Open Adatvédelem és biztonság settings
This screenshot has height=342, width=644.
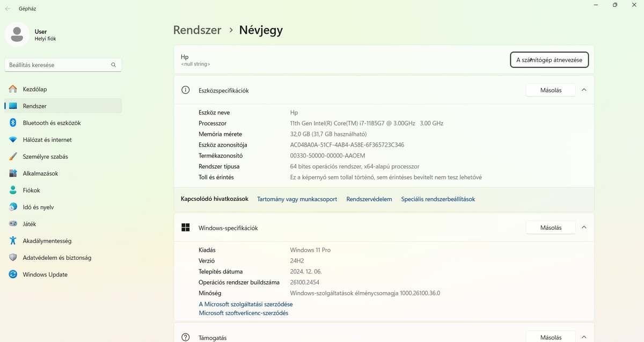point(63,258)
